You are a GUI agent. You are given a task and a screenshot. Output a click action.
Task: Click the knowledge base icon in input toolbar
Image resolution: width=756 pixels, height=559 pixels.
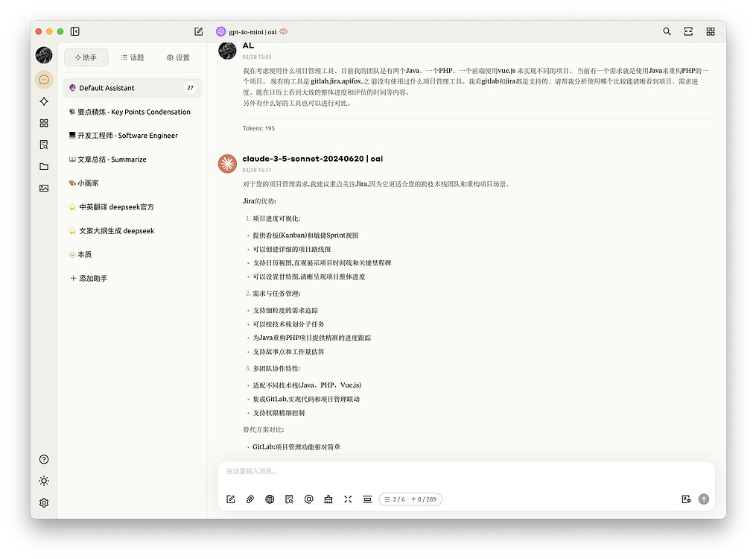289,499
